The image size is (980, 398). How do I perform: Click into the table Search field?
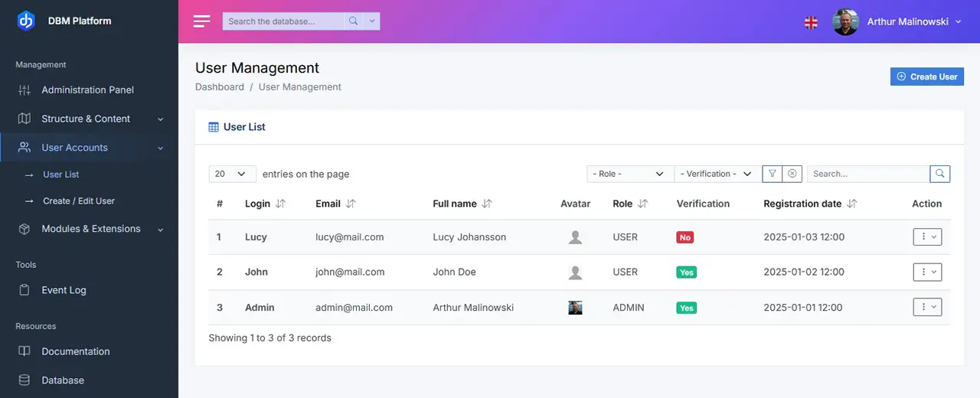(868, 174)
